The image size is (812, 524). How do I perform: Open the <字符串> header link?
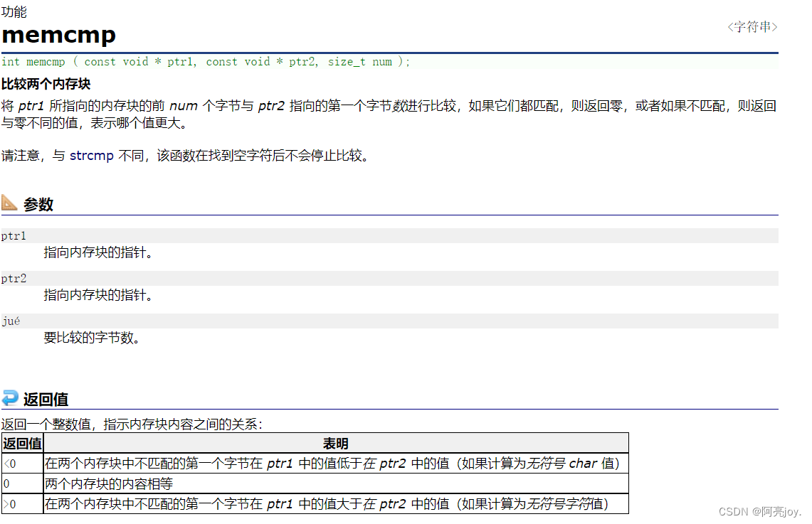(x=752, y=26)
